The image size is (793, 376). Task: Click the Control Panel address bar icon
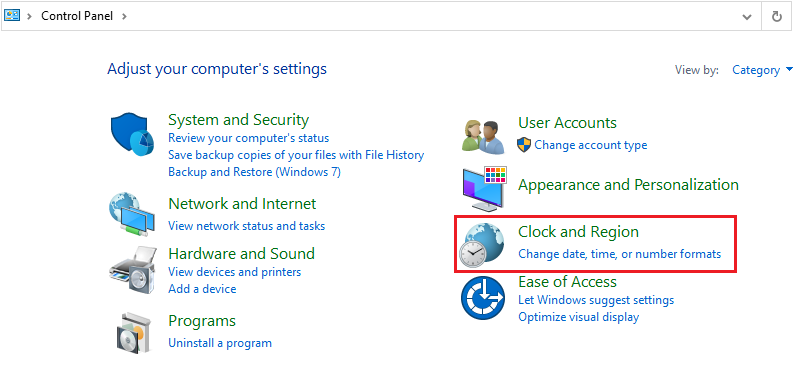pos(12,16)
